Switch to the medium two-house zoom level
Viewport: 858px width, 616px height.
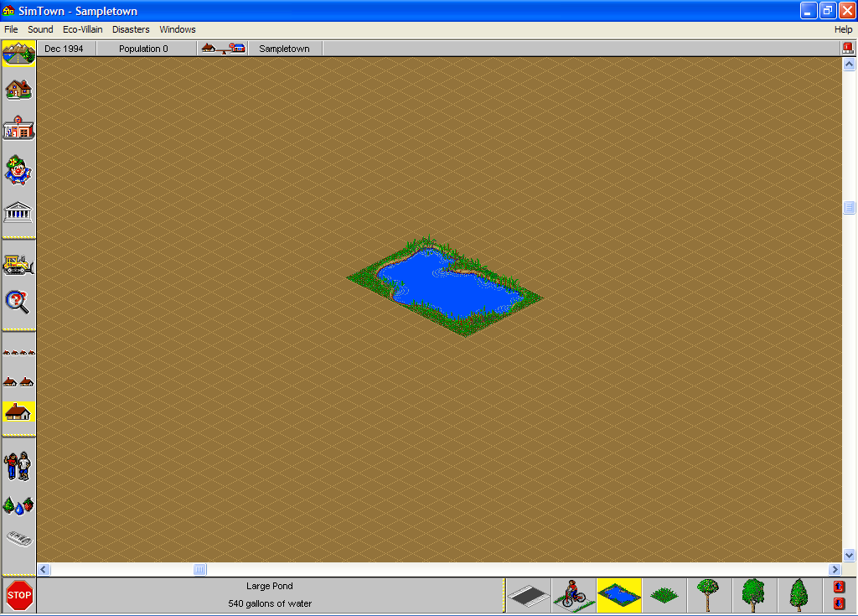point(18,382)
